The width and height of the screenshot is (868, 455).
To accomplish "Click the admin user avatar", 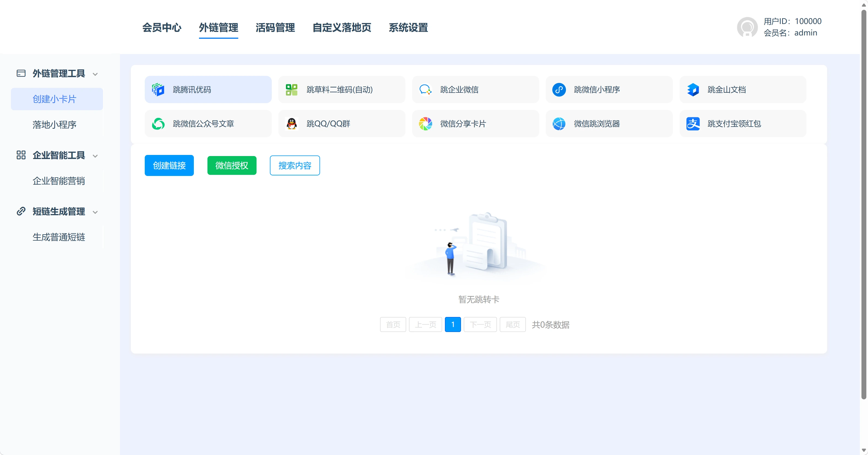I will tap(747, 27).
